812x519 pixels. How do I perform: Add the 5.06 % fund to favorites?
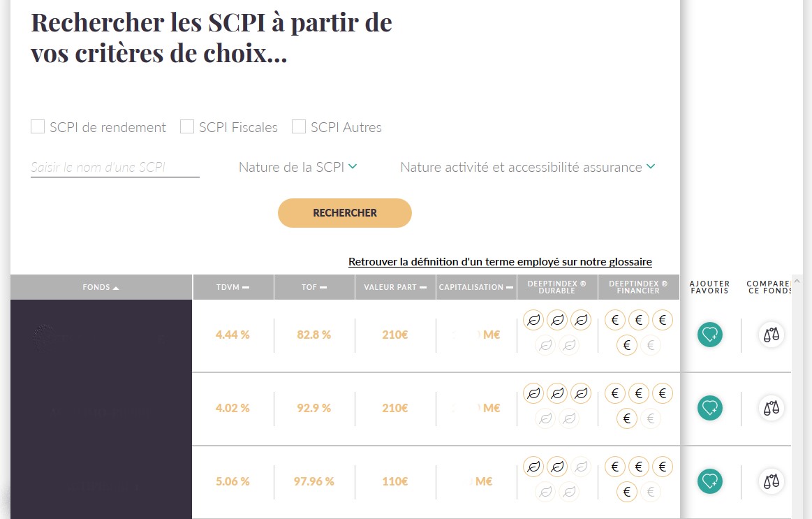click(x=709, y=481)
